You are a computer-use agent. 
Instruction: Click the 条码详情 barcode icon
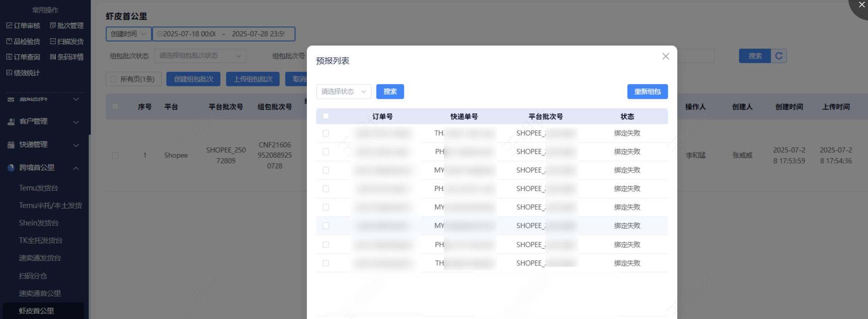[x=53, y=57]
